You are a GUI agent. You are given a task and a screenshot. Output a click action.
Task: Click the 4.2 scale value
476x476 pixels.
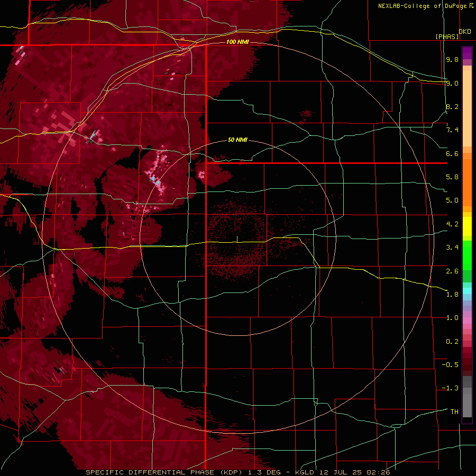(x=452, y=224)
